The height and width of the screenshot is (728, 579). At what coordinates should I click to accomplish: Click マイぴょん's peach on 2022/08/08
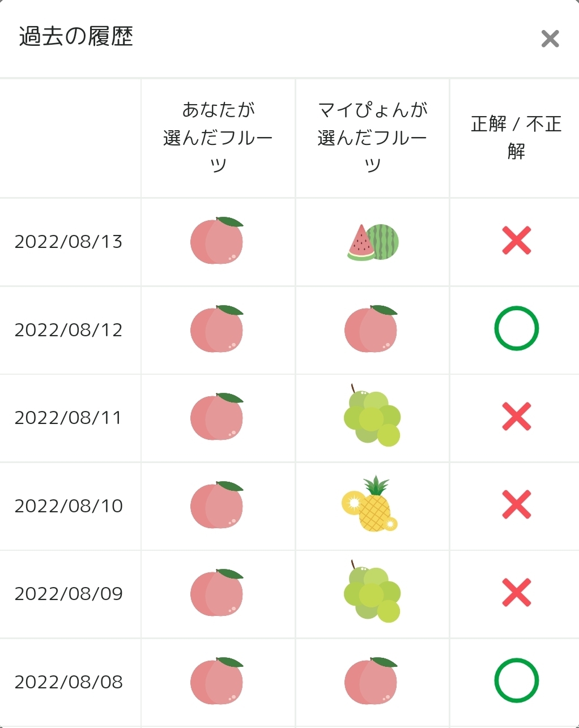point(372,681)
